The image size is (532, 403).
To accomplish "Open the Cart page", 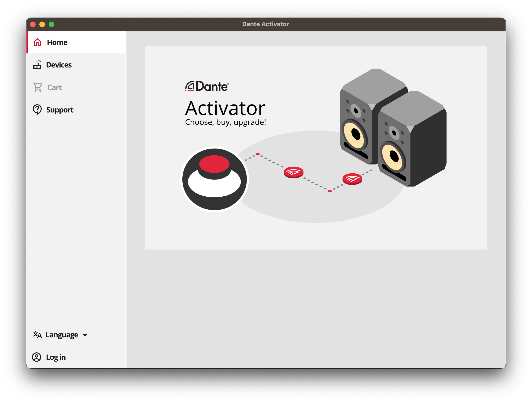I will tap(54, 87).
